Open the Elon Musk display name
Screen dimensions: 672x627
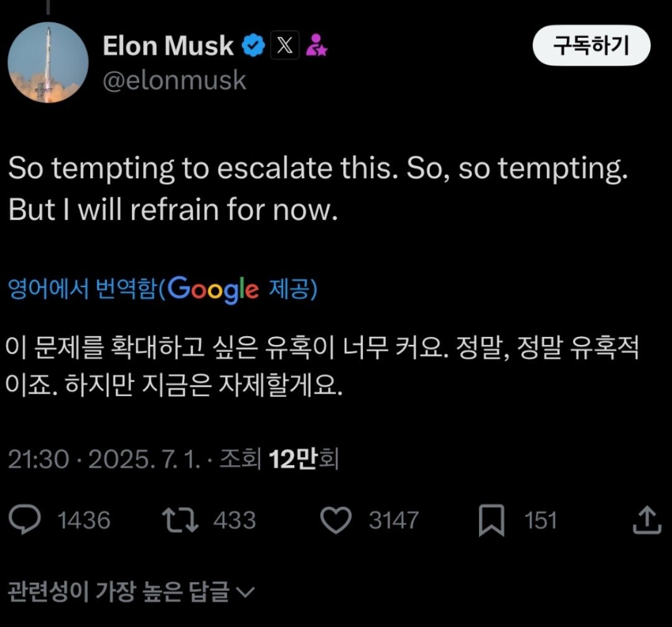168,46
